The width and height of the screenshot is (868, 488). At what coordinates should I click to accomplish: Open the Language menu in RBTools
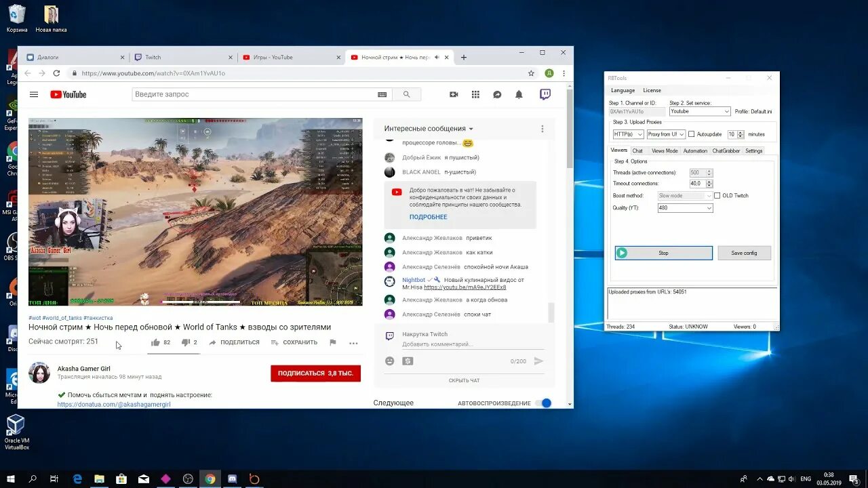coord(623,90)
